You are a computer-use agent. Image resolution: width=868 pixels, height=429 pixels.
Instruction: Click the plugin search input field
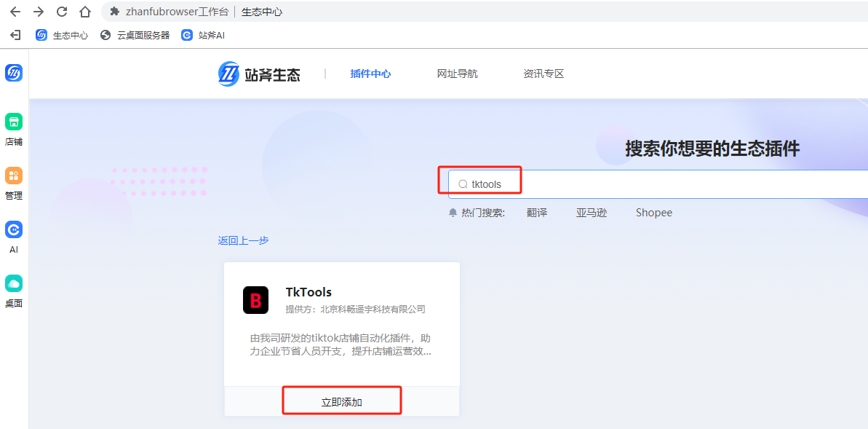(658, 184)
